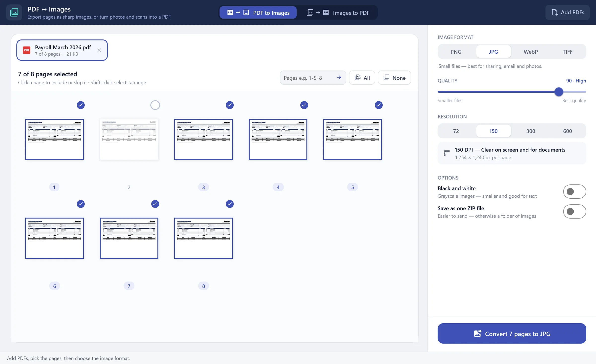Click the app logo icon in header
596x364 pixels.
click(14, 12)
